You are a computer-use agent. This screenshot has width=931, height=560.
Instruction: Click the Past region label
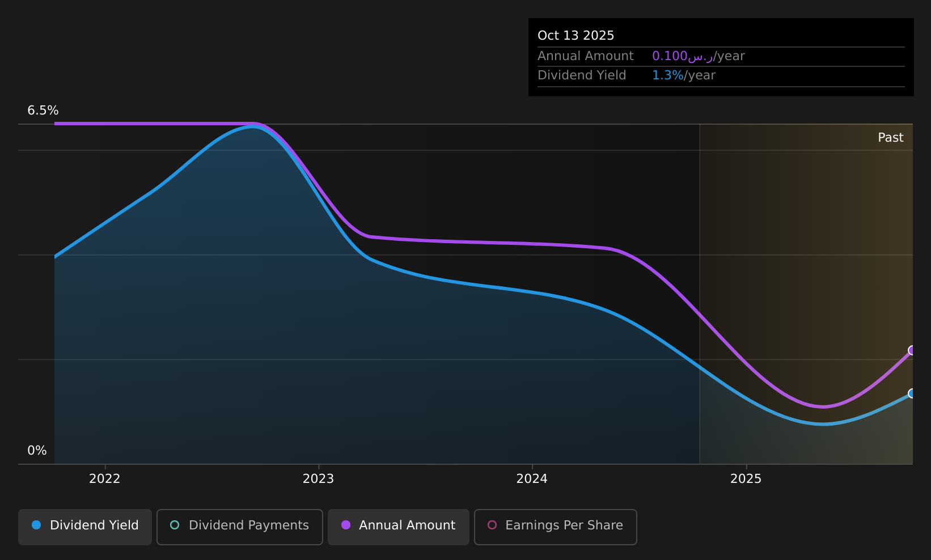(891, 138)
